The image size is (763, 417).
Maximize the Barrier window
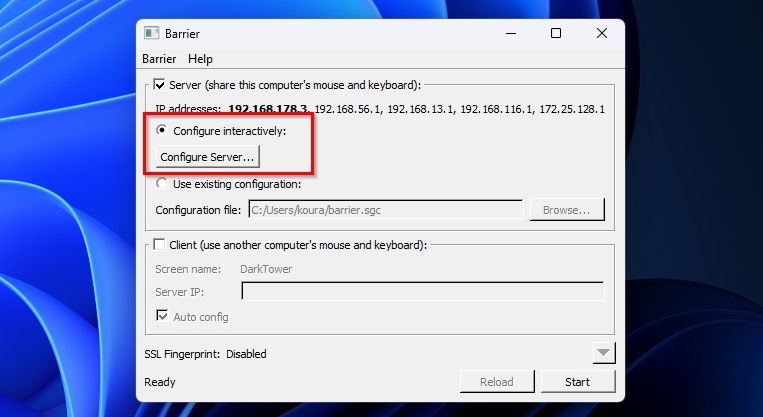click(x=556, y=33)
